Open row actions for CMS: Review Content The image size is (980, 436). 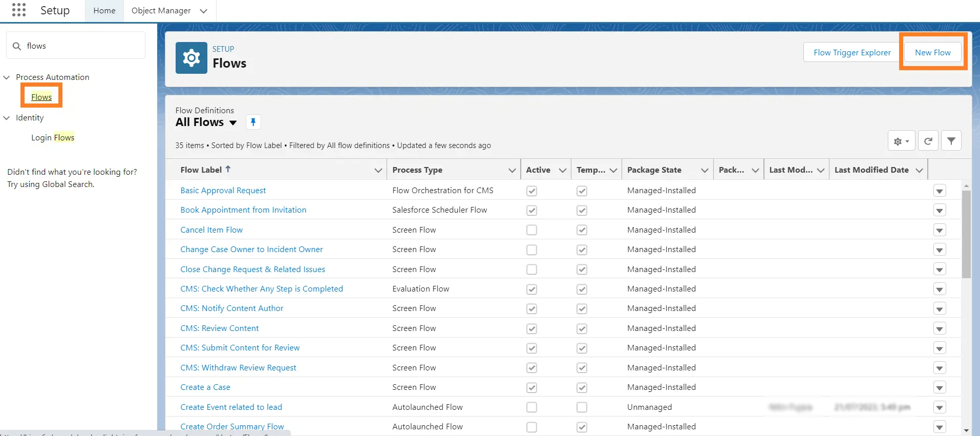pos(939,328)
